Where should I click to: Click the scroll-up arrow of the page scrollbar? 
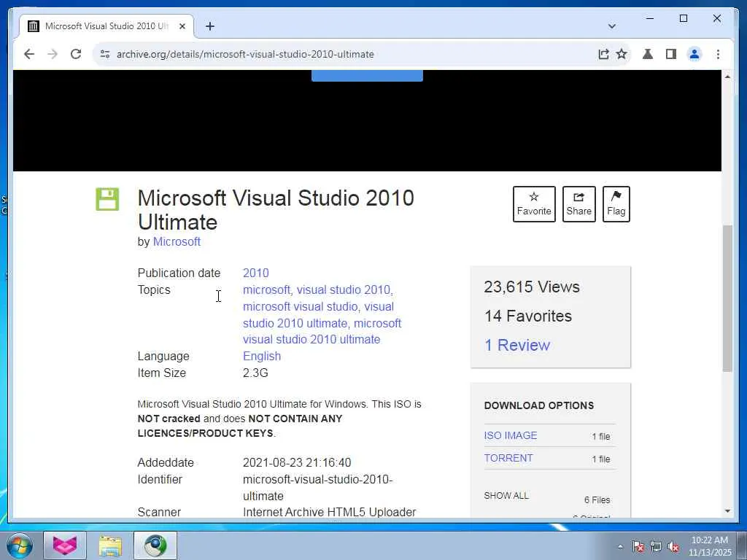point(727,77)
